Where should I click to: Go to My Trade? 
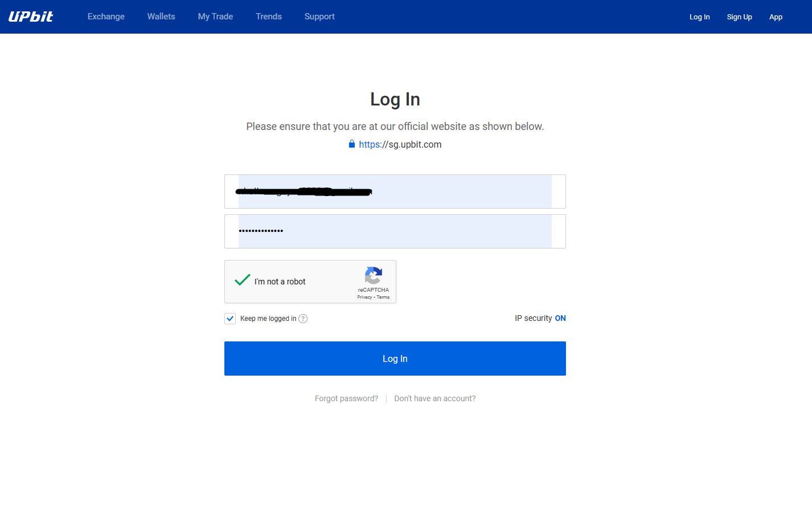click(x=215, y=17)
